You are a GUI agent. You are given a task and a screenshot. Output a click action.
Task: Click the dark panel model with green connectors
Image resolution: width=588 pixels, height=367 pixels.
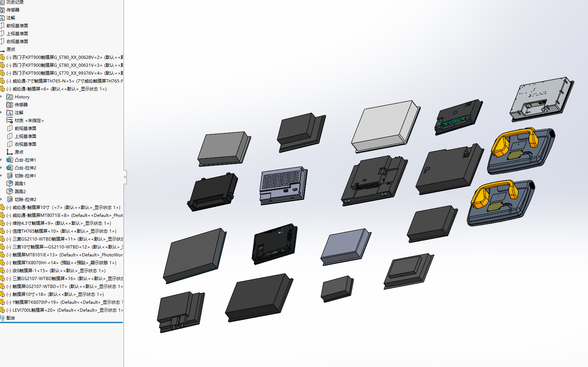click(458, 117)
